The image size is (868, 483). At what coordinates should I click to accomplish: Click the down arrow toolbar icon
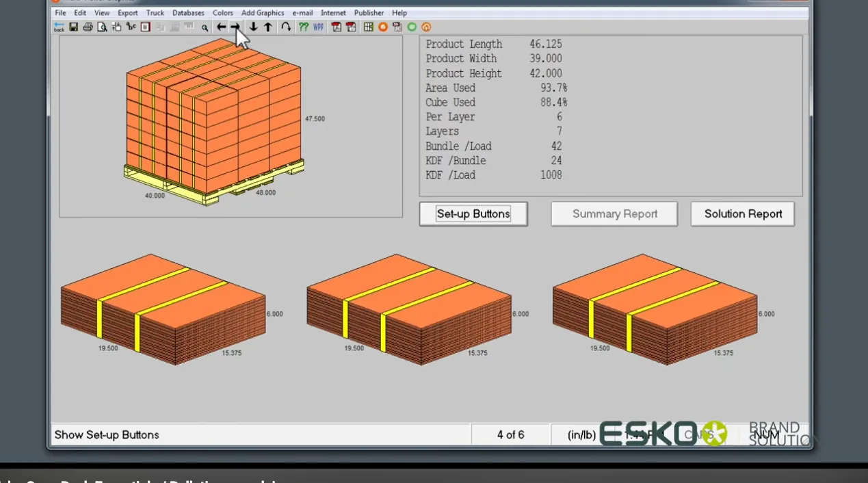(x=253, y=27)
